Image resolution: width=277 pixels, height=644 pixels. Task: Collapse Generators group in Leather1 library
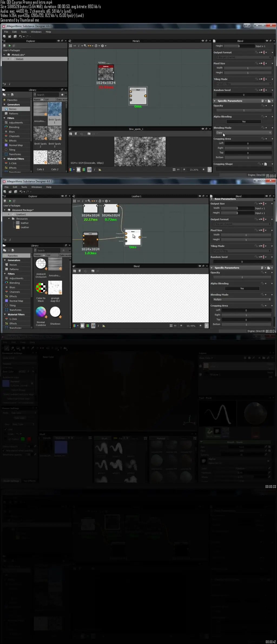5,260
